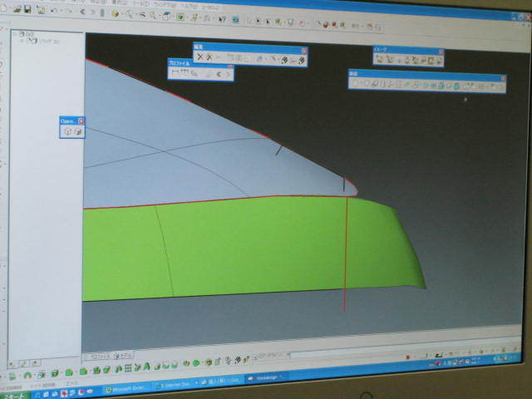Open the Windows Start menu
The height and width of the screenshot is (399, 532).
click(x=13, y=396)
